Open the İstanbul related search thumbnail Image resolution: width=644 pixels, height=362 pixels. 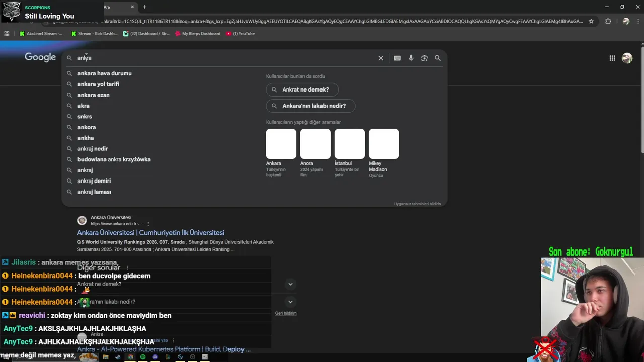pyautogui.click(x=349, y=144)
